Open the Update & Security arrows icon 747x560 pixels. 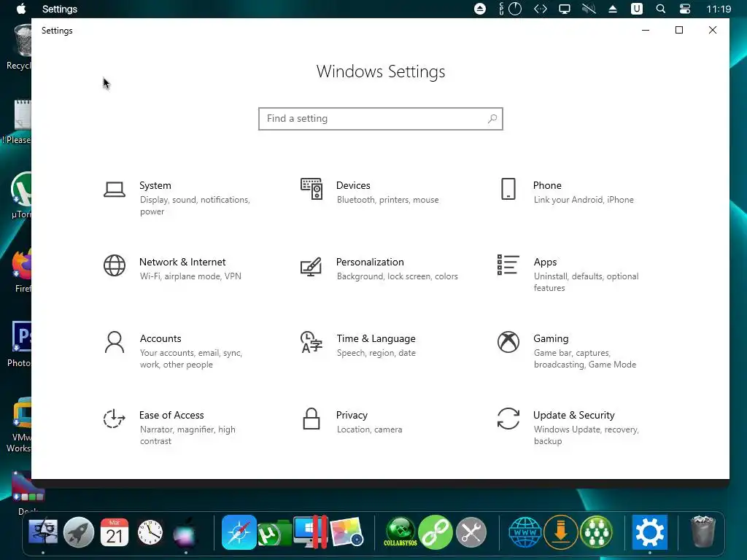click(508, 419)
